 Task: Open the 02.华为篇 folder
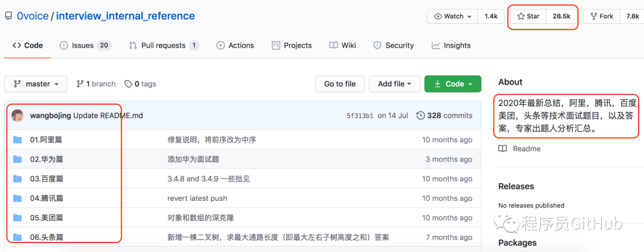[47, 159]
